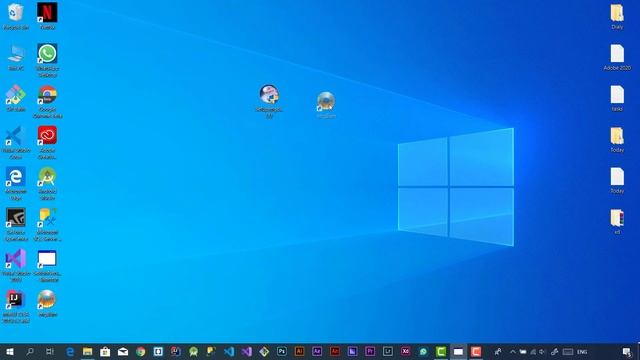Open Visual Studio Code from the taskbar
This screenshot has height=360, width=640.
coord(229,351)
